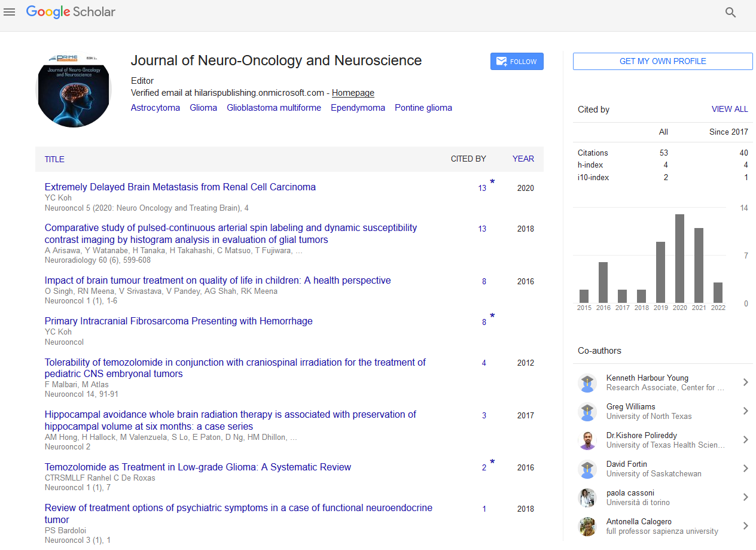Click the Google Scholar logo
The image size is (756, 550).
[71, 12]
